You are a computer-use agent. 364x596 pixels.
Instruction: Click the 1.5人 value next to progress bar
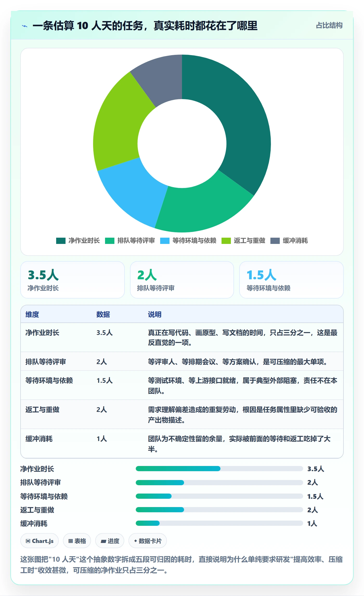click(315, 496)
